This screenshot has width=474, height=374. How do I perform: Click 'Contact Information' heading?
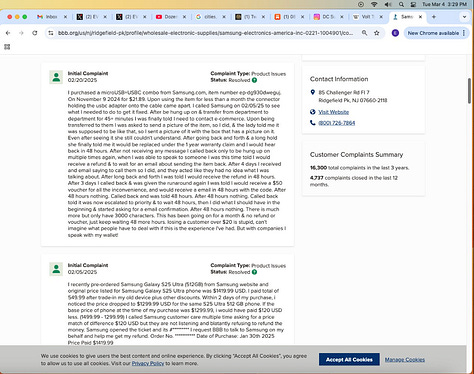point(339,79)
